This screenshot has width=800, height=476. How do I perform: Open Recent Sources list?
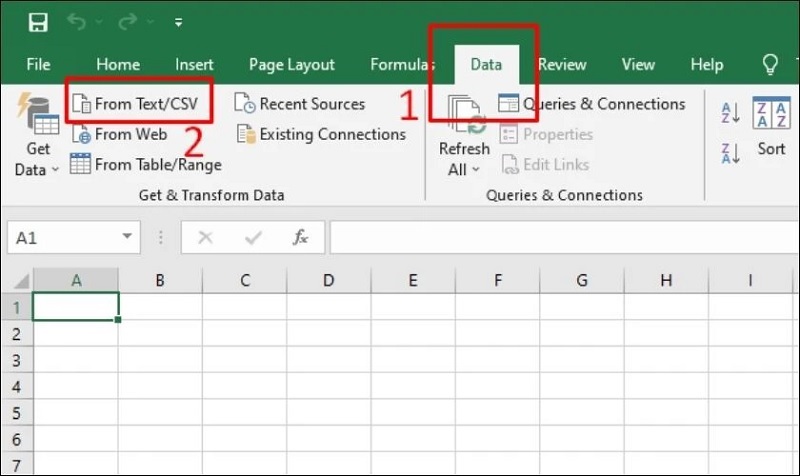pyautogui.click(x=299, y=104)
